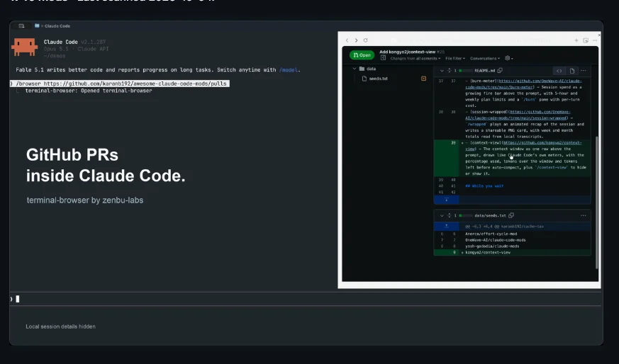The image size is (619, 364).
Task: Reload the terminal browser page
Action: point(366,40)
